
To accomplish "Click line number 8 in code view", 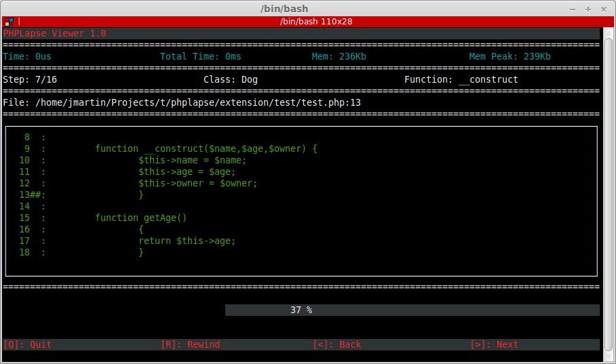I will click(x=27, y=138).
